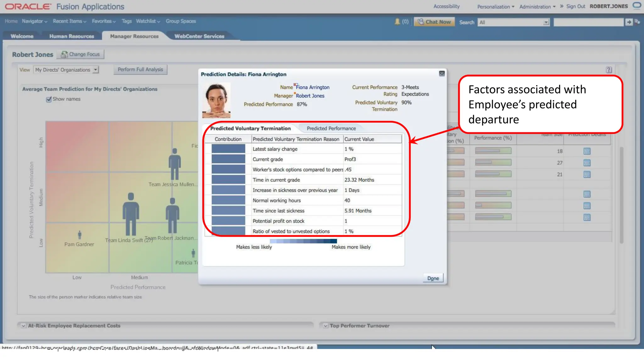Screen dimensions: 644x362
Task: Click the Robert Jones manager link
Action: point(310,96)
